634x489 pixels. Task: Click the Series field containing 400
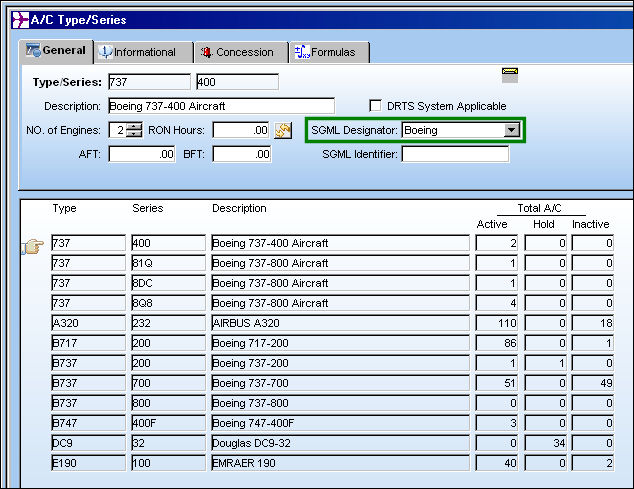[x=237, y=82]
